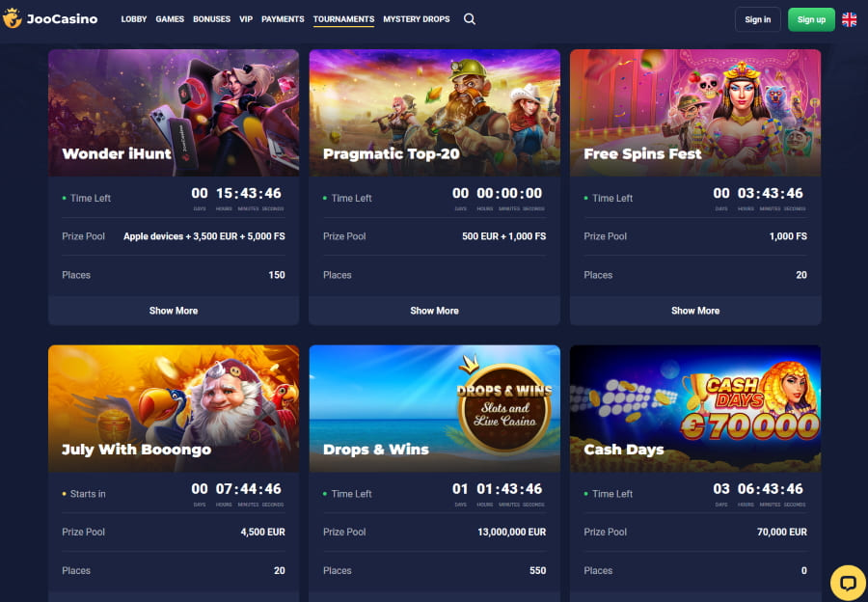Screen dimensions: 868x602
Task: Click the green Sign up button
Action: pos(811,19)
